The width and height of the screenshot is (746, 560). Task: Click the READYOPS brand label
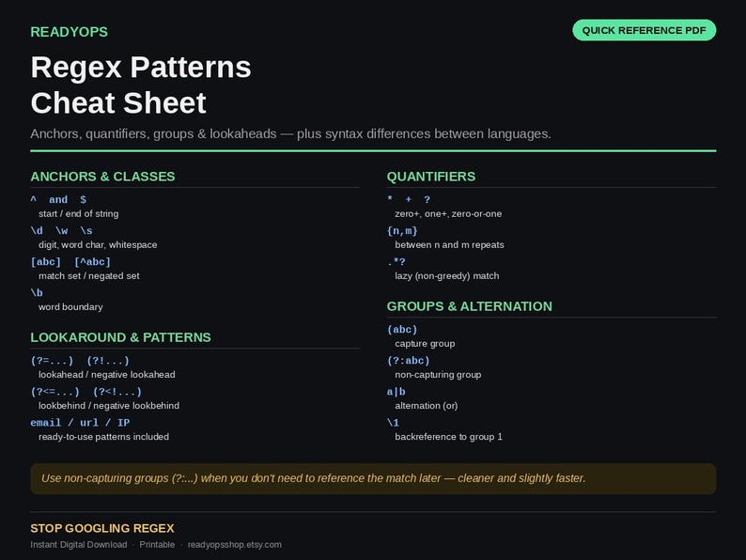pos(69,32)
